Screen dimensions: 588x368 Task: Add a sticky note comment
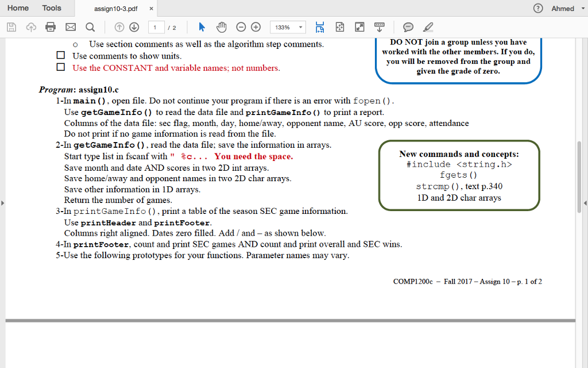(408, 26)
